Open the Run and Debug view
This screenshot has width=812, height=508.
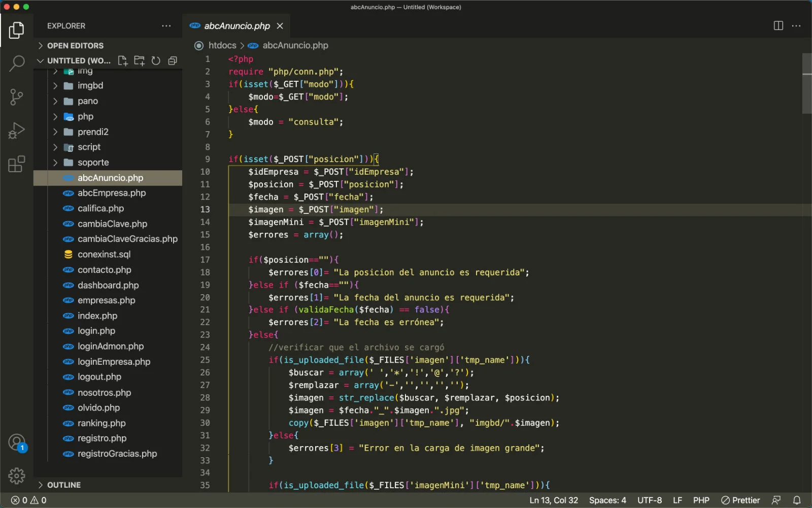pos(17,131)
